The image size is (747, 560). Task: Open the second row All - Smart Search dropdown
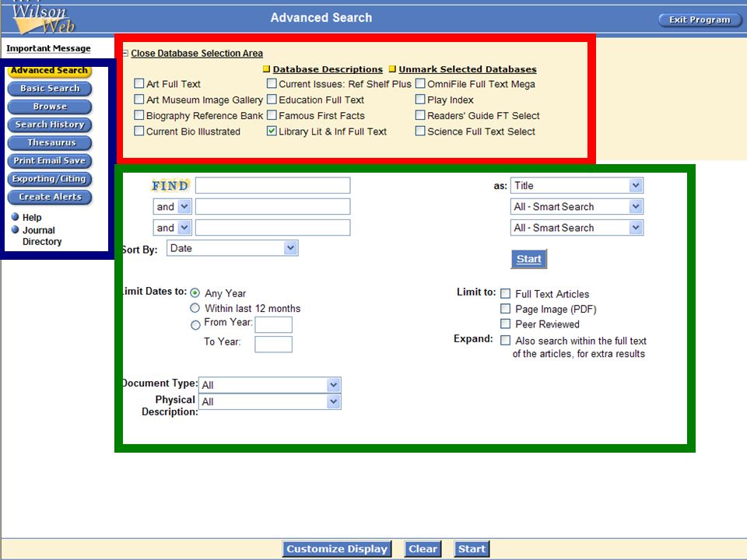577,207
